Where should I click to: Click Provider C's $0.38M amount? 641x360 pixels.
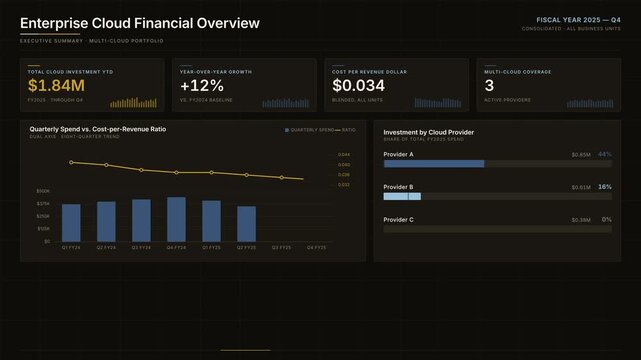(581, 220)
